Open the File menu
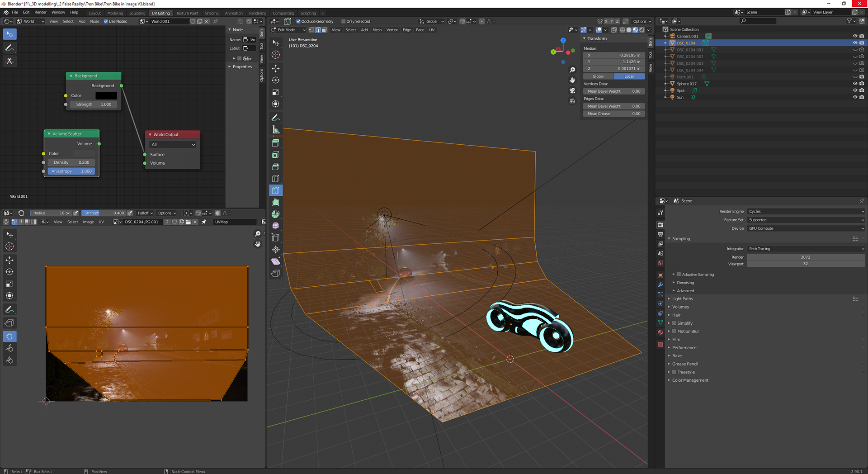Screen dimensions: 868x474 [15, 12]
